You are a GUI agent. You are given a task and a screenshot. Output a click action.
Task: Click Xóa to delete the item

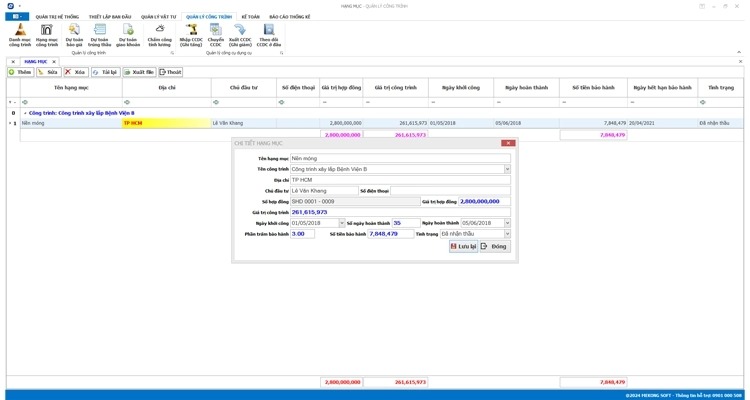[x=75, y=72]
